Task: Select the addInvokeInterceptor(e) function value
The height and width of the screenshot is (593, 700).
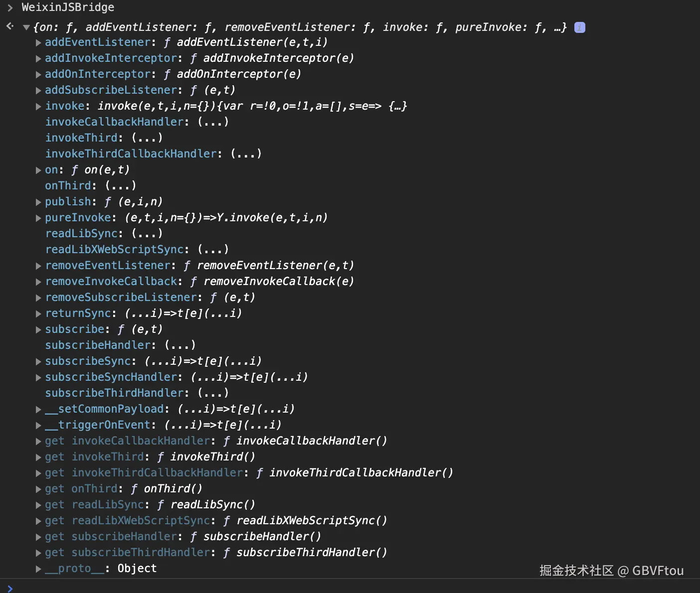Action: [272, 58]
